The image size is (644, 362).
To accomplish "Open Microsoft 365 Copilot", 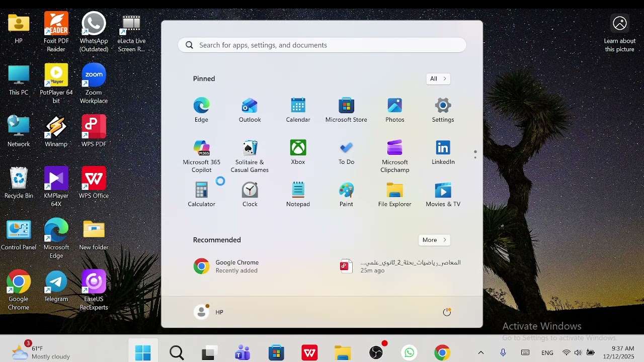I will tap(201, 156).
